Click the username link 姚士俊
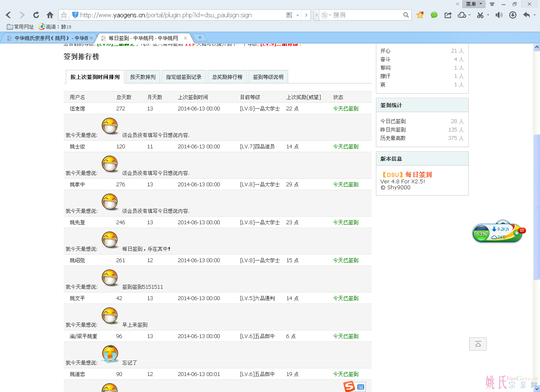 click(x=77, y=147)
